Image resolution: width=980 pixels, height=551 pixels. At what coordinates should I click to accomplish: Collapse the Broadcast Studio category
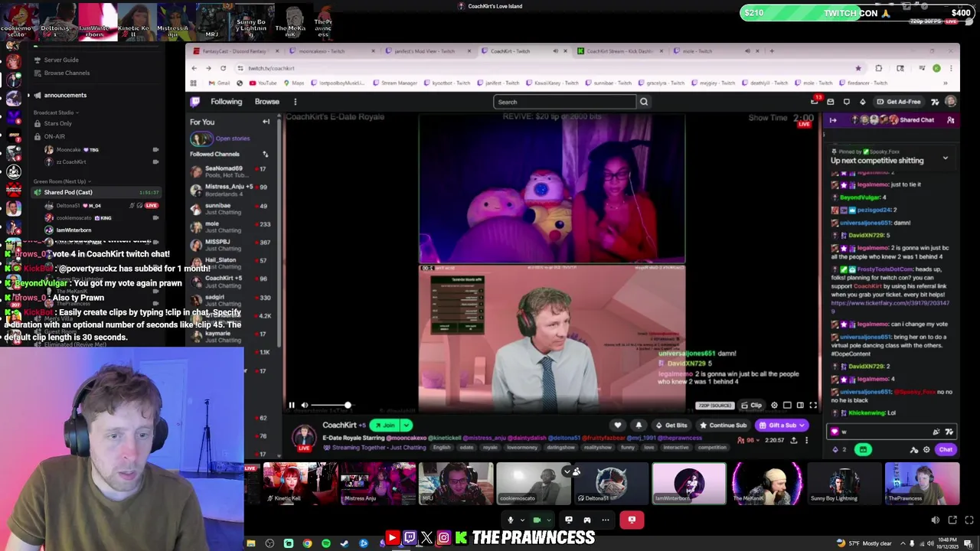click(56, 112)
